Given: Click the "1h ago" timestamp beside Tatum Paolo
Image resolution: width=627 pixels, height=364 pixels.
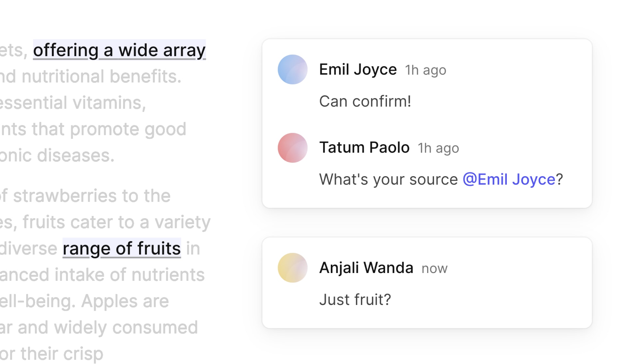Looking at the screenshot, I should pos(438,148).
